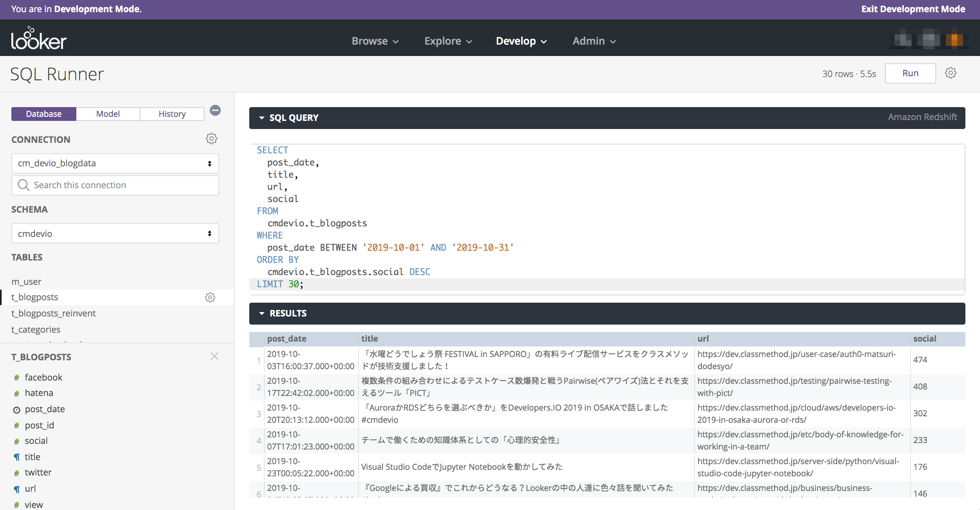Click the clock icon beside post_date field
This screenshot has width=980, height=510.
16,409
